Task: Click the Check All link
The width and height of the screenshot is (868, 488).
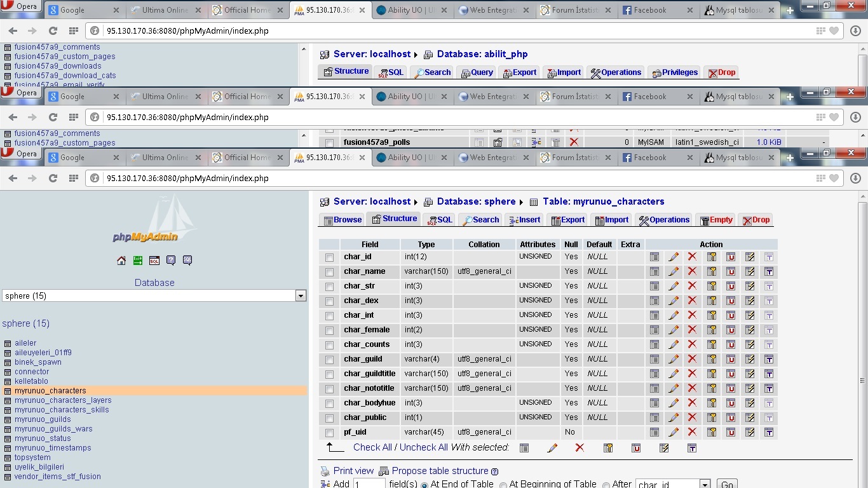Action: pyautogui.click(x=372, y=447)
